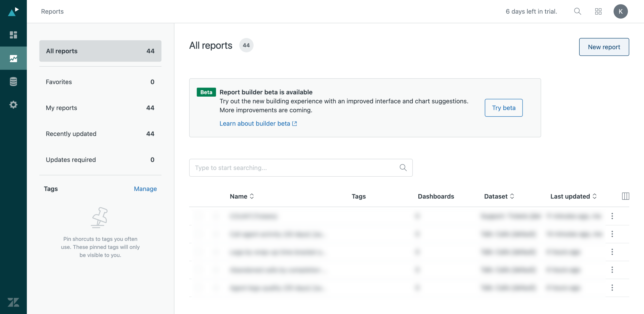Viewport: 644px width, 314px height.
Task: Open the Datasets database icon
Action: point(13,82)
